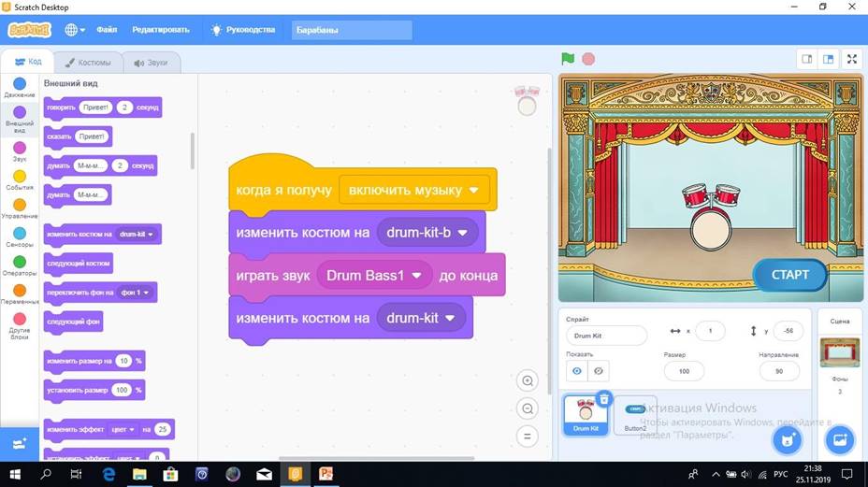Zoom in on the code workspace

528,381
